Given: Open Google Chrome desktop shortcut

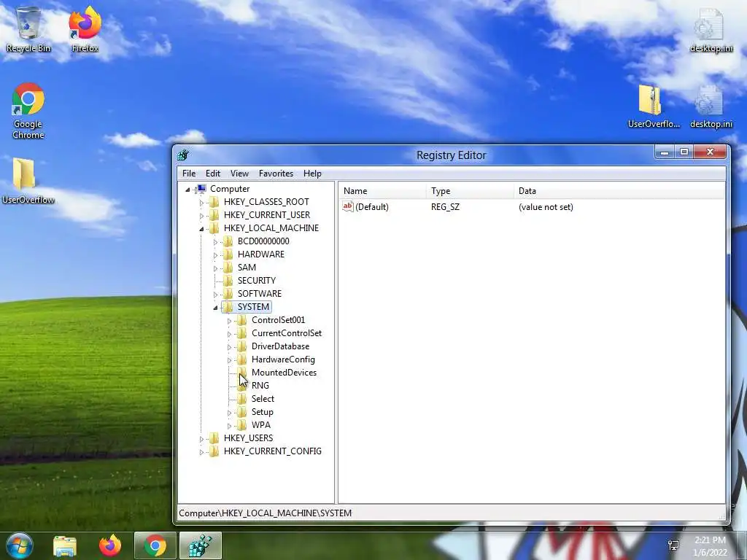Looking at the screenshot, I should click(x=28, y=111).
